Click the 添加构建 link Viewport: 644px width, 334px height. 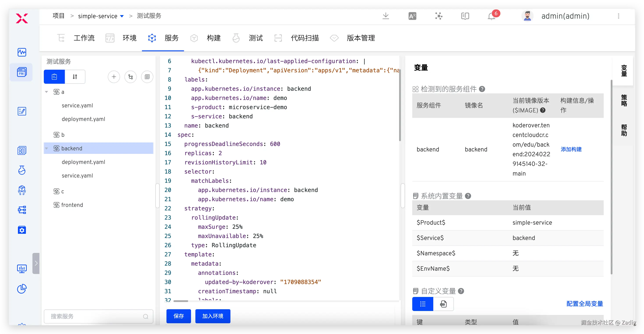[x=571, y=149]
